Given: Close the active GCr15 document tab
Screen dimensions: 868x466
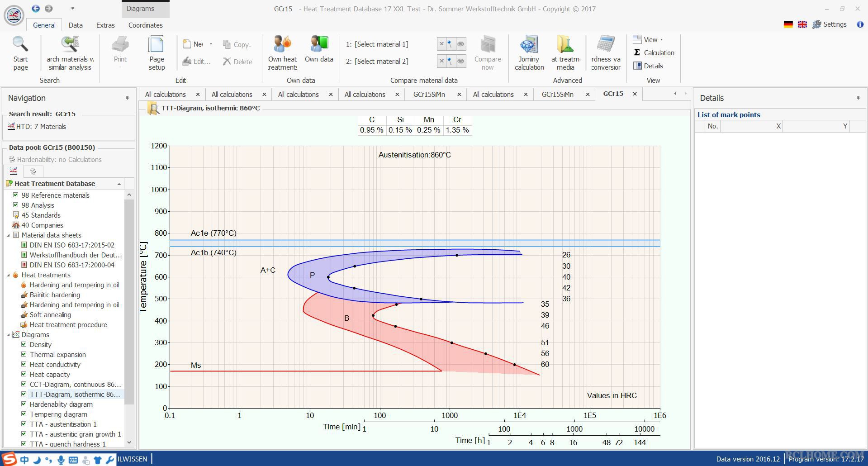Looking at the screenshot, I should [635, 94].
